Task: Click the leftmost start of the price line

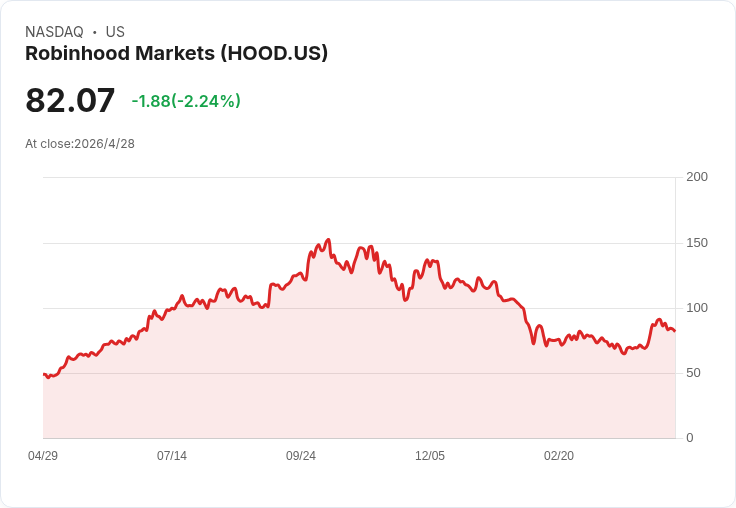Action: click(44, 374)
